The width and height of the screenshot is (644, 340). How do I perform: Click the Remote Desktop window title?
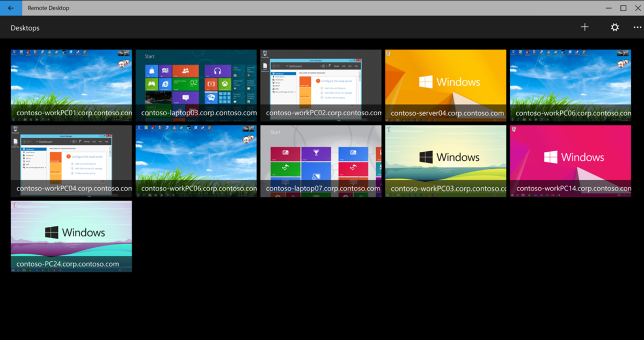49,8
